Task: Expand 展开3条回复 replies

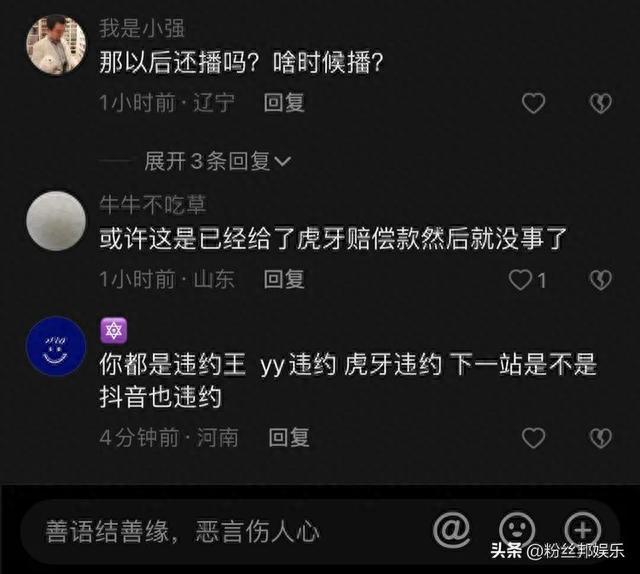Action: tap(218, 161)
